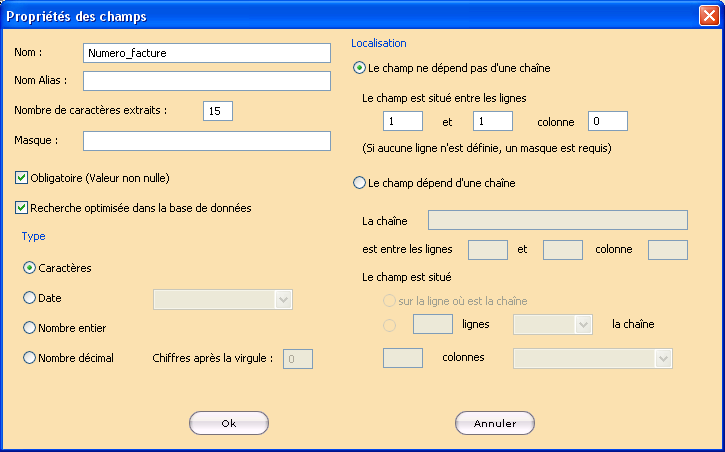Image resolution: width=725 pixels, height=452 pixels.
Task: Select Le champ ne dépend pas d'une chaîne
Action: [x=359, y=68]
